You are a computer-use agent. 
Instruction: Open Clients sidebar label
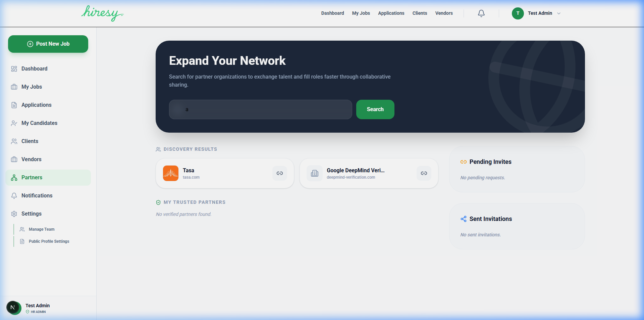[x=30, y=141]
